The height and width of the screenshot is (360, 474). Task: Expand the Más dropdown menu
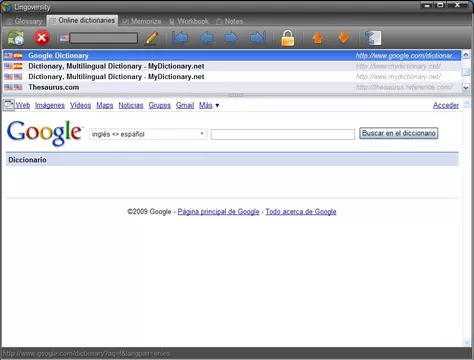tap(209, 105)
